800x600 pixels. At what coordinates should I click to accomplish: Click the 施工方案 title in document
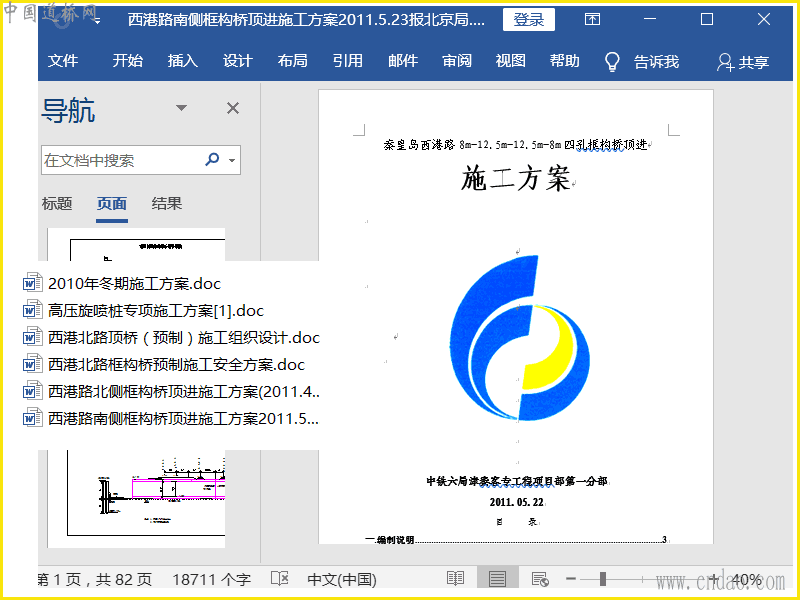pyautogui.click(x=515, y=179)
